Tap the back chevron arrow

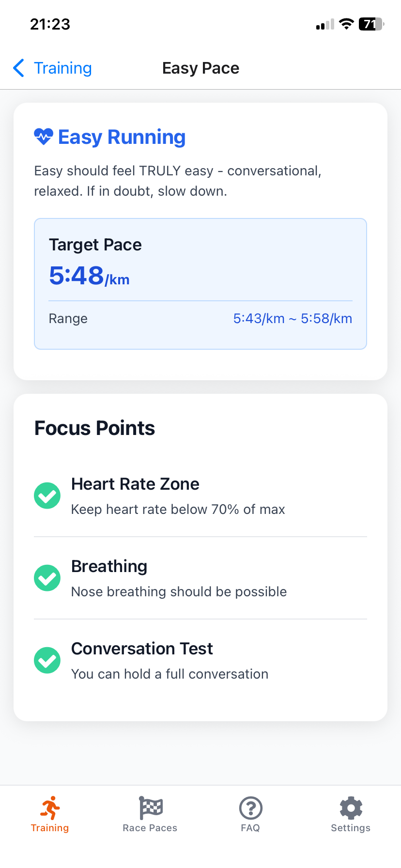click(19, 68)
